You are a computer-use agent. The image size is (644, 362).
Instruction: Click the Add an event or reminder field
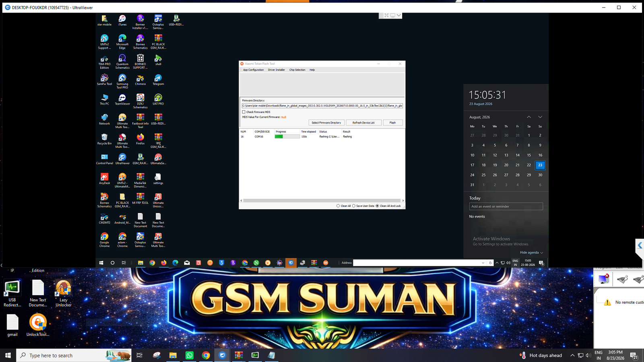pyautogui.click(x=506, y=206)
